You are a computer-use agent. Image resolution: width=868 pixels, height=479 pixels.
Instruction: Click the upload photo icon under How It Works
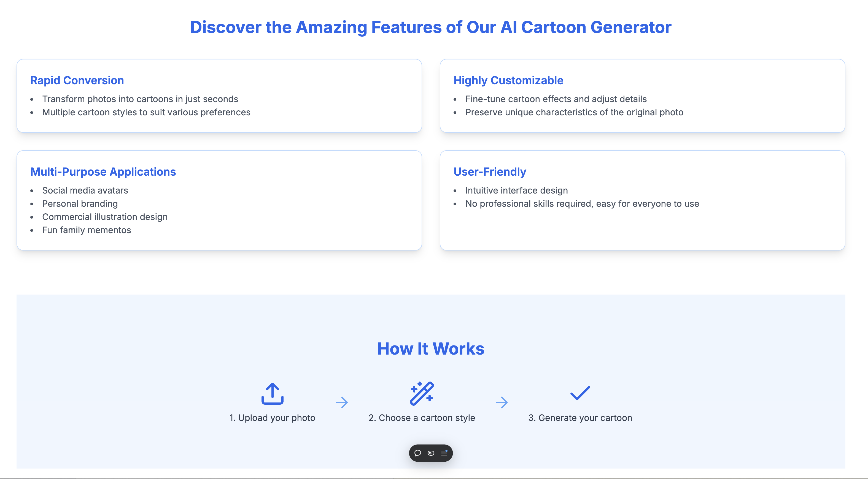272,394
